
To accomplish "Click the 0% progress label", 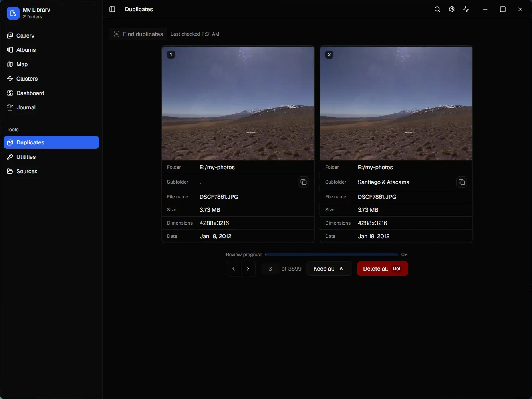I will [x=405, y=255].
